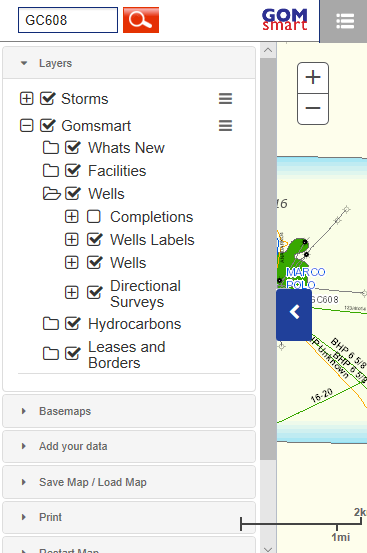Open the hamburger list menu icon
This screenshot has height=553, width=367.
[344, 22]
